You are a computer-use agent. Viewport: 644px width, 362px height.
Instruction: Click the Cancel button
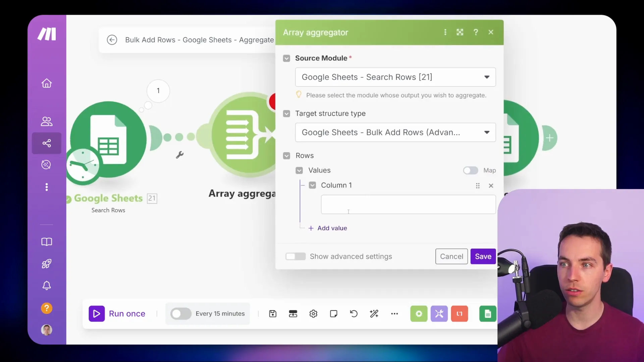(x=451, y=256)
